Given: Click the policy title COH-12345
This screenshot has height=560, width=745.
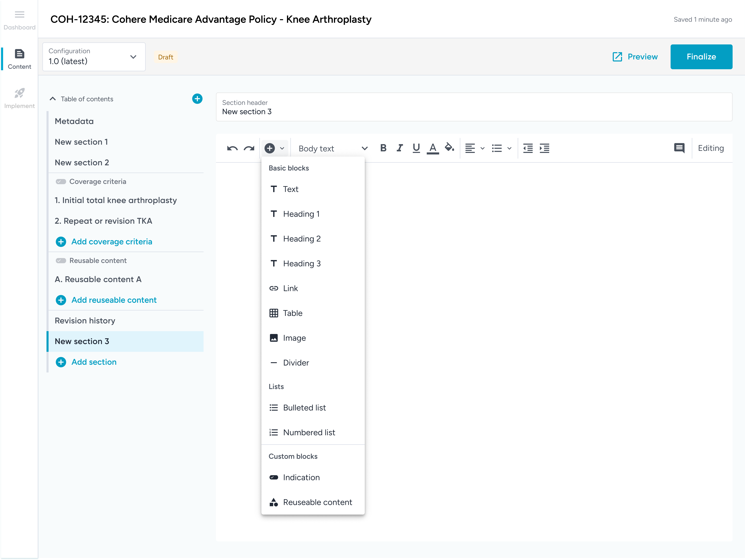Looking at the screenshot, I should click(x=211, y=19).
